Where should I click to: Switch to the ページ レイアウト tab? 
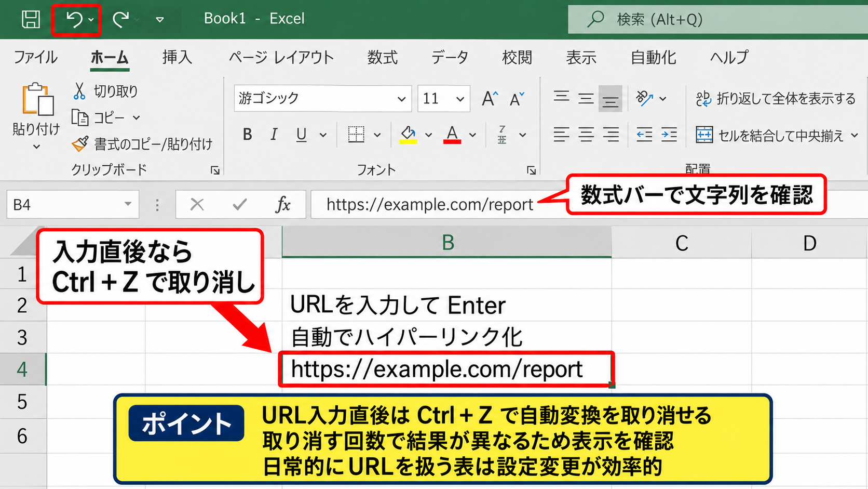pyautogui.click(x=281, y=57)
